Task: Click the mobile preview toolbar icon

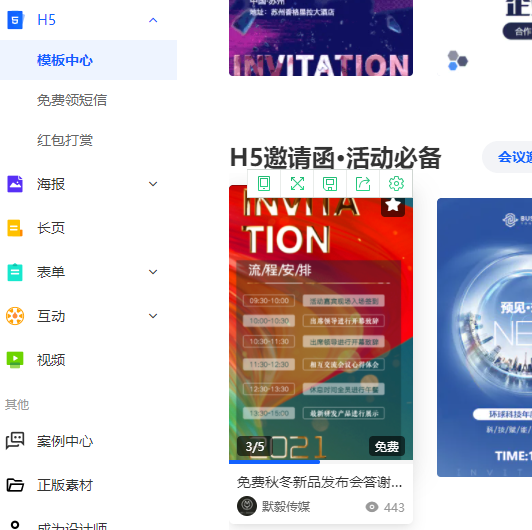Action: 264,184
